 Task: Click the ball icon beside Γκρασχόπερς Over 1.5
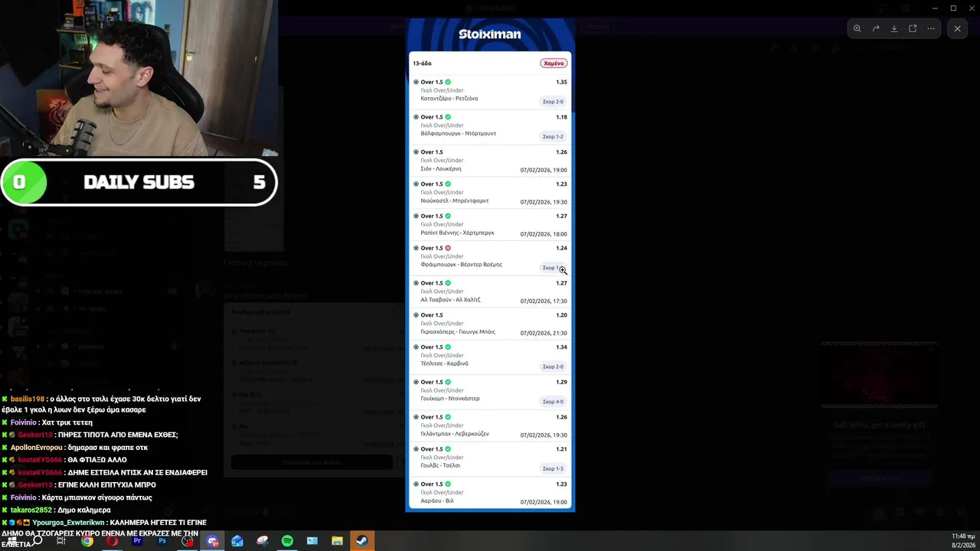click(416, 315)
